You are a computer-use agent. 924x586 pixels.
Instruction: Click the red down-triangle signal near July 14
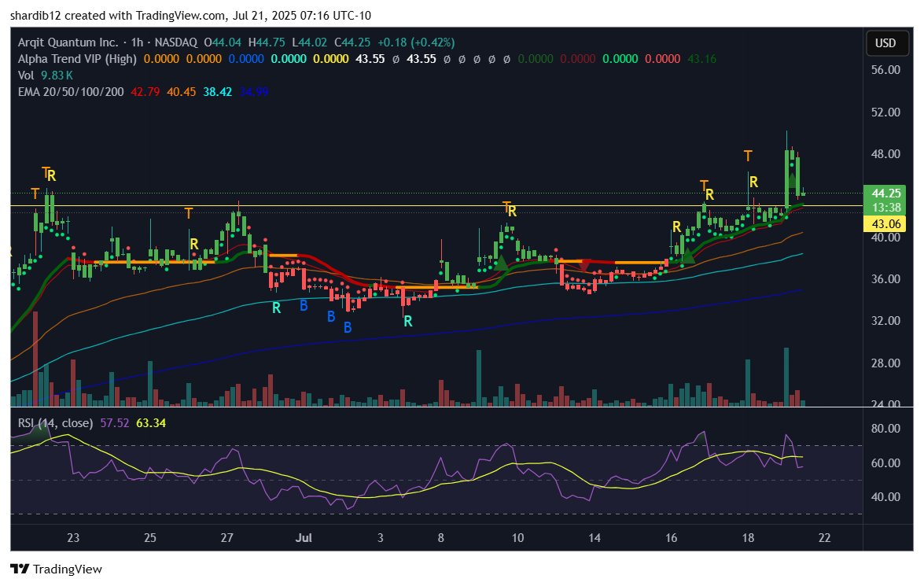coord(584,267)
